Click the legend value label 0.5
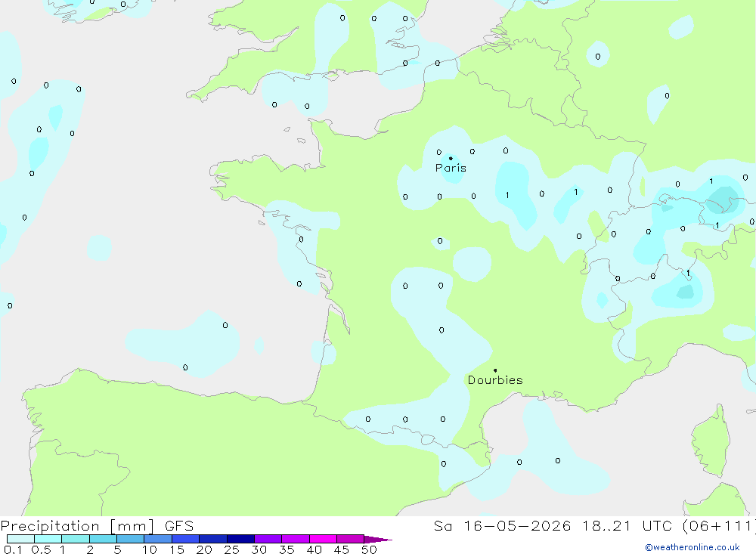 click(x=41, y=549)
